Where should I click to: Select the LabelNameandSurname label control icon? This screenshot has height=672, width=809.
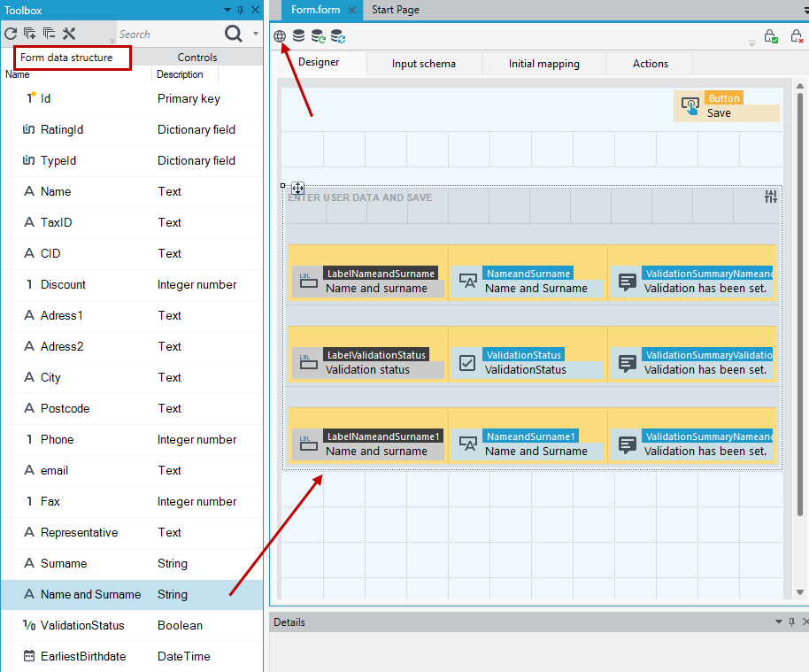tap(309, 282)
